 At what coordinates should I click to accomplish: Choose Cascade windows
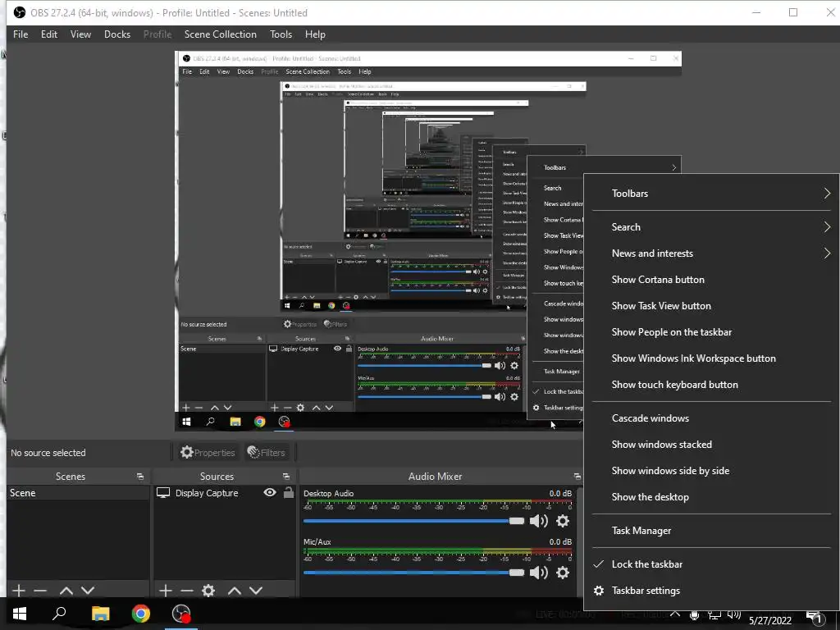tap(713, 418)
